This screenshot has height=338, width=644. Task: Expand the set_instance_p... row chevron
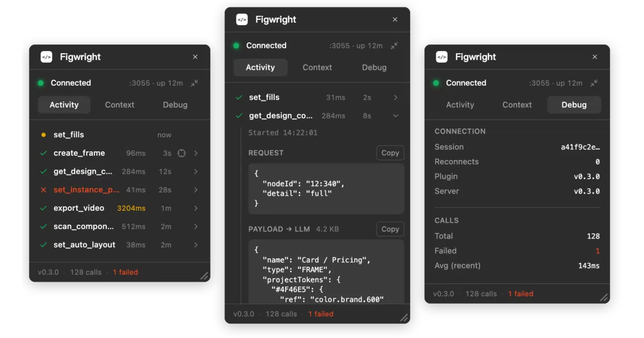tap(196, 190)
